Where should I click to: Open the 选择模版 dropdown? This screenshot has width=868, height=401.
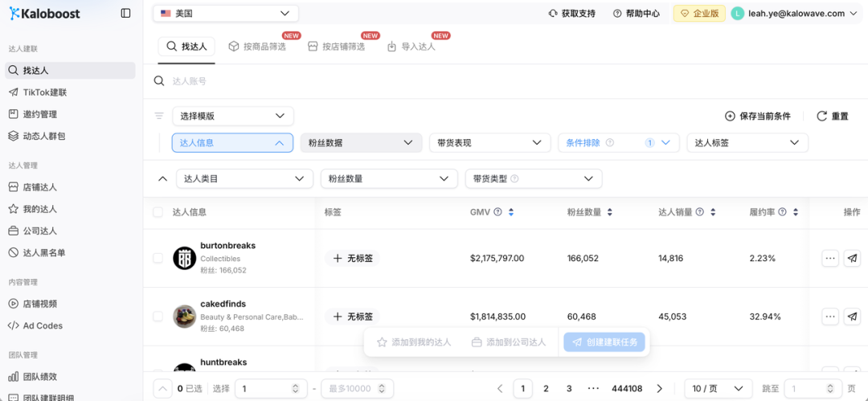(233, 116)
